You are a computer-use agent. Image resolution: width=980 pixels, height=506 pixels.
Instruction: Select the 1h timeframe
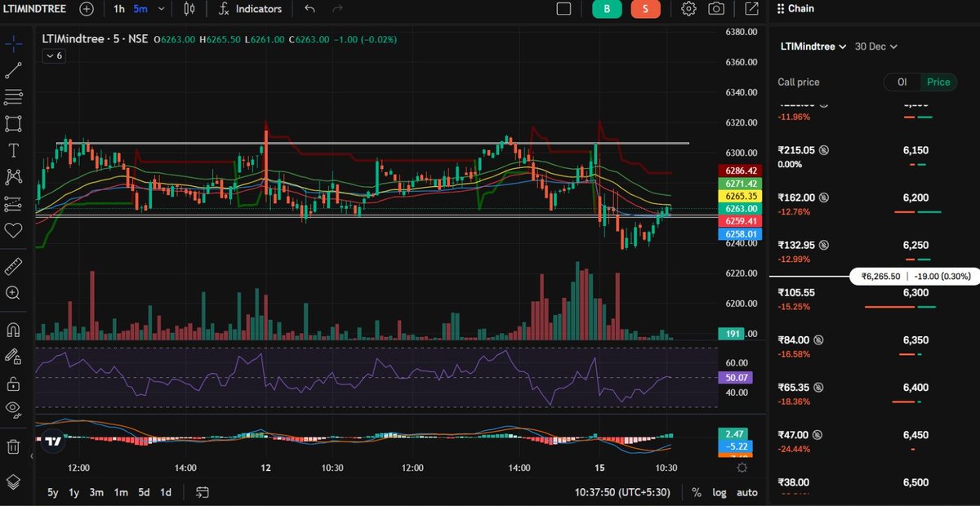(119, 9)
